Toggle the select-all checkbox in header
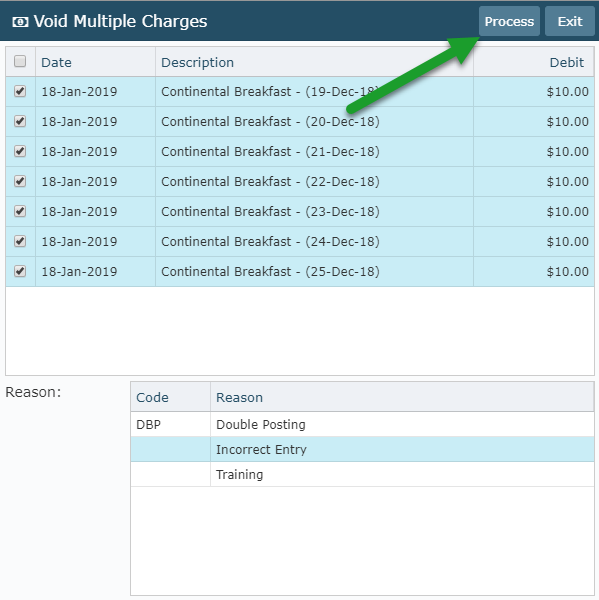This screenshot has height=600, width=599. point(20,61)
